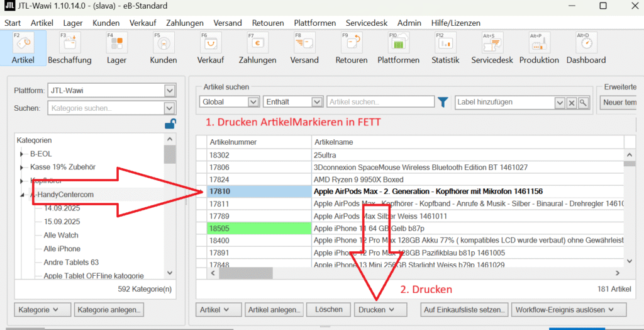Expand the B-EOL category tree node

click(x=23, y=154)
